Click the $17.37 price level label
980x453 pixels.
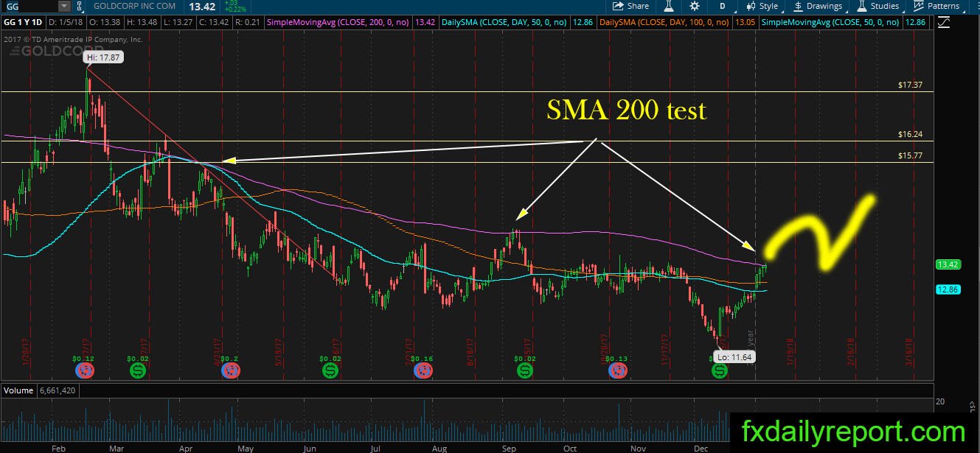click(x=911, y=85)
